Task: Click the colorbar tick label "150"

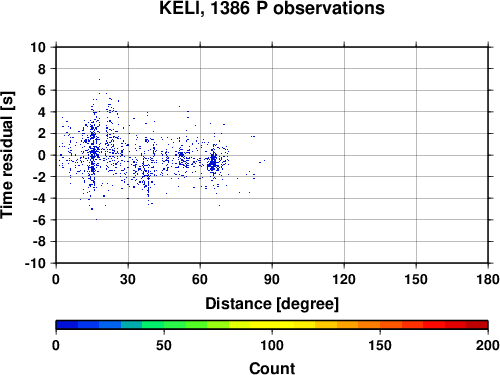Action: (380, 346)
